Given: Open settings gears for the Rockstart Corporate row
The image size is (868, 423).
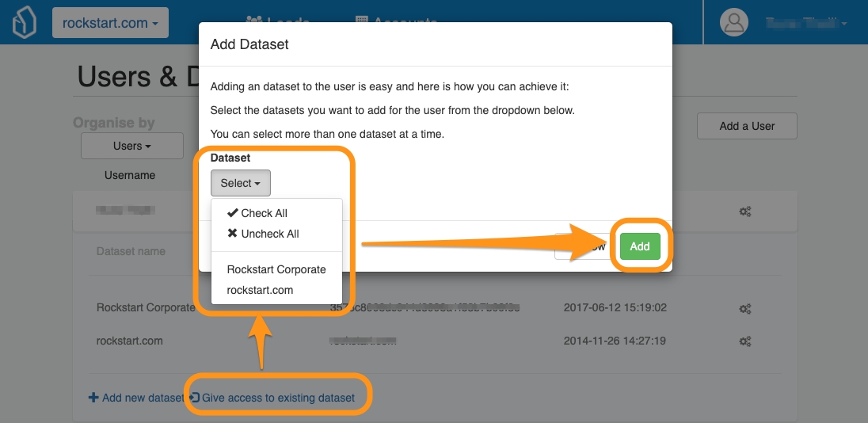Looking at the screenshot, I should tap(744, 309).
